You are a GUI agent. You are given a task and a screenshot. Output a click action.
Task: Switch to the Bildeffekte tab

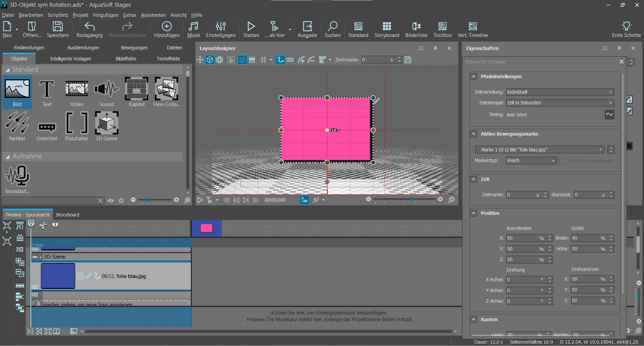point(126,59)
